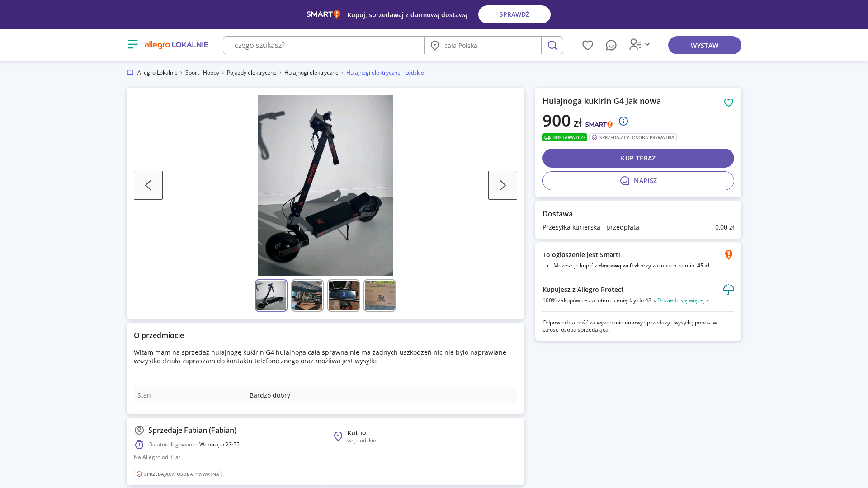Click the Kutno location pin icon

338,436
